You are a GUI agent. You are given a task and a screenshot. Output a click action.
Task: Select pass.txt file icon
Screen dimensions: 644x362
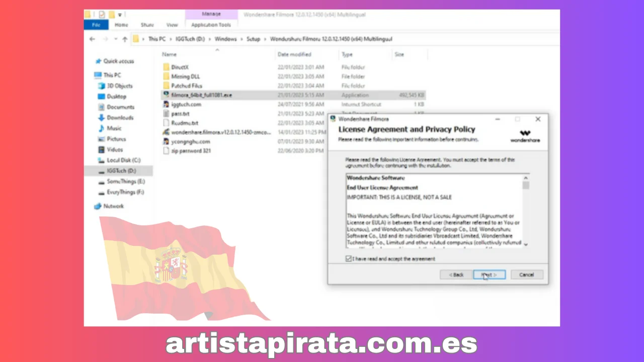pos(167,114)
